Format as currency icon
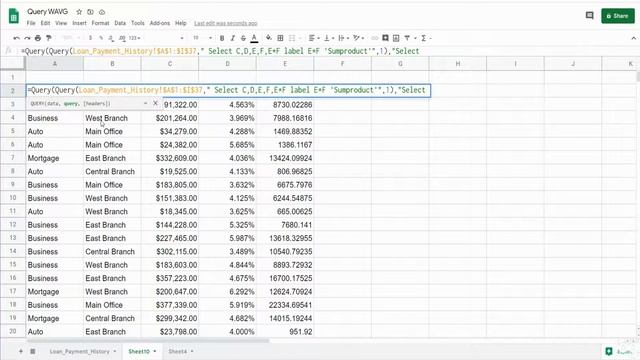 [90, 38]
